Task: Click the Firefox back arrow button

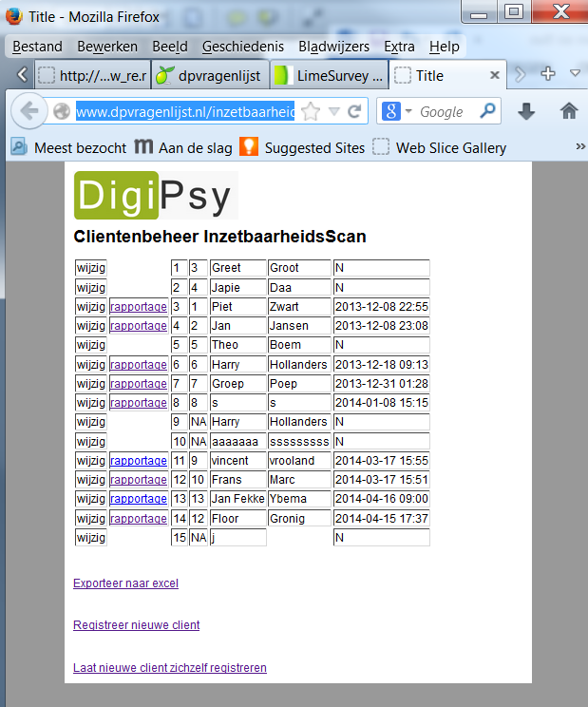Action: click(x=29, y=111)
